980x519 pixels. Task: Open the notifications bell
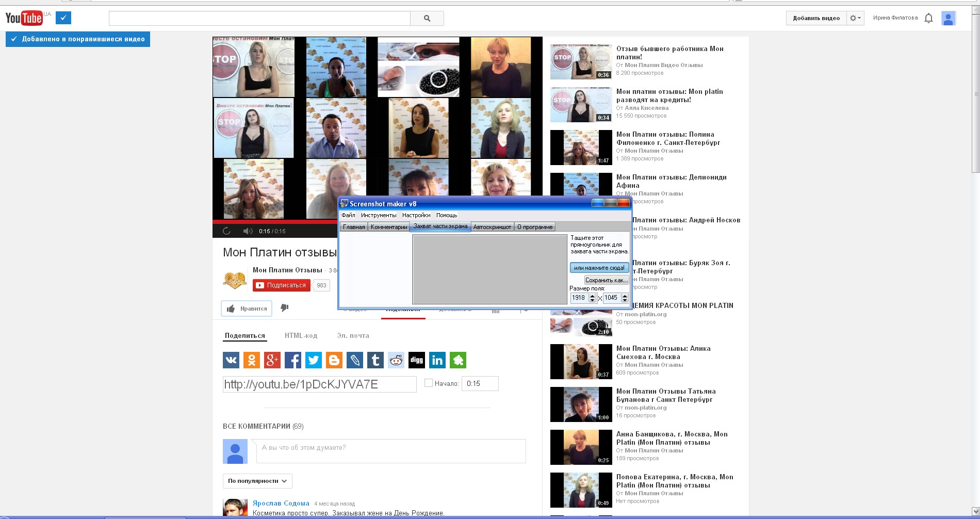(x=929, y=18)
